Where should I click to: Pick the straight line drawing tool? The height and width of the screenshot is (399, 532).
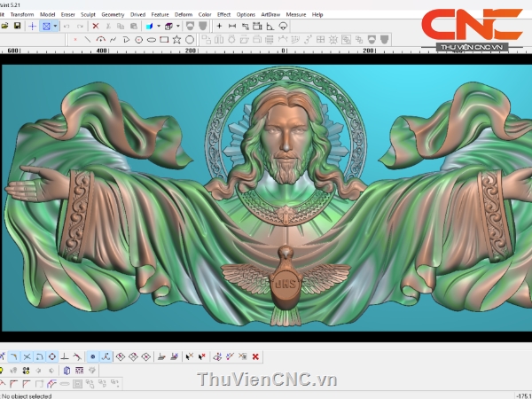coord(87,39)
